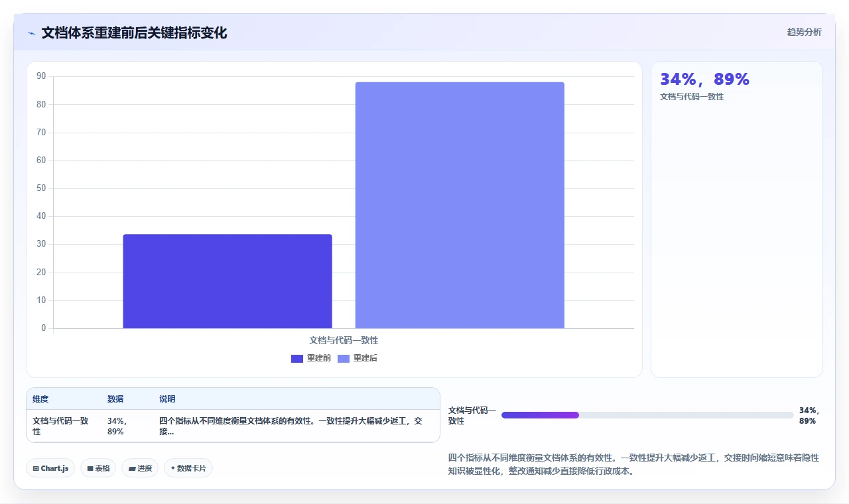Click the 文档与代码一致性 x-axis label
The width and height of the screenshot is (849, 504).
coord(344,340)
